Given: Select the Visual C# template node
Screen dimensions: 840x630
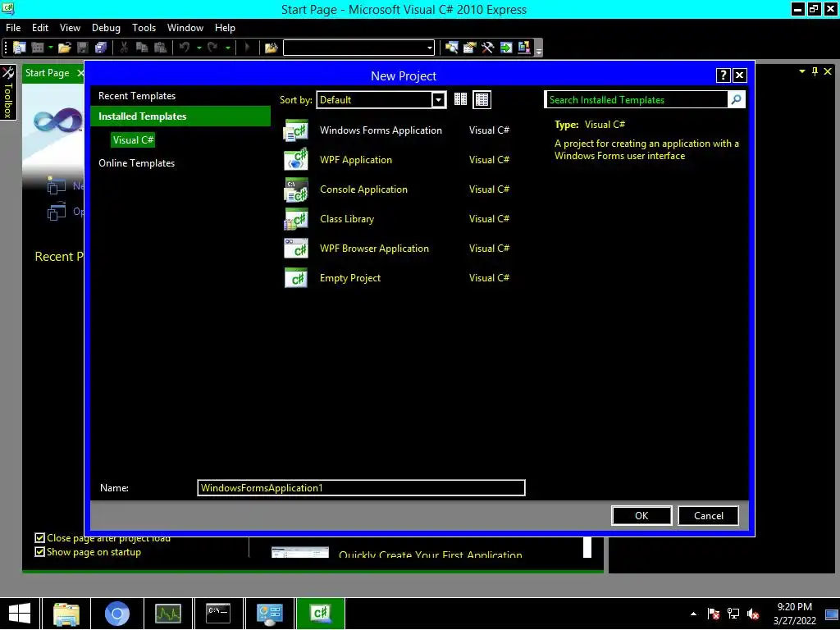Looking at the screenshot, I should pos(134,139).
